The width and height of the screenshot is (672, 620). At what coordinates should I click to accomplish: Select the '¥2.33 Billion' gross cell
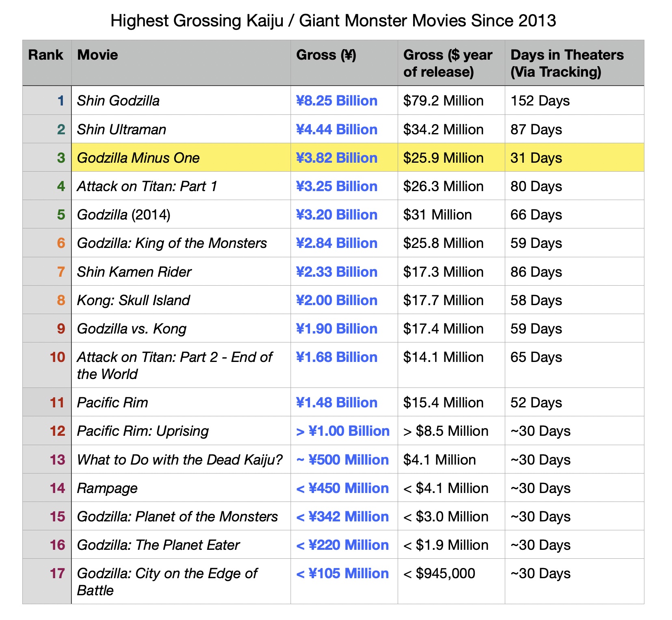(344, 271)
